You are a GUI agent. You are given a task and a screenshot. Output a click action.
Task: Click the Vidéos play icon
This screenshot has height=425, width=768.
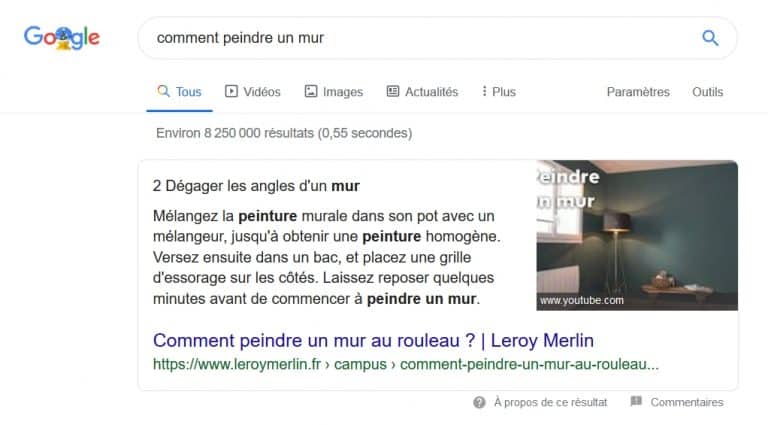(231, 91)
